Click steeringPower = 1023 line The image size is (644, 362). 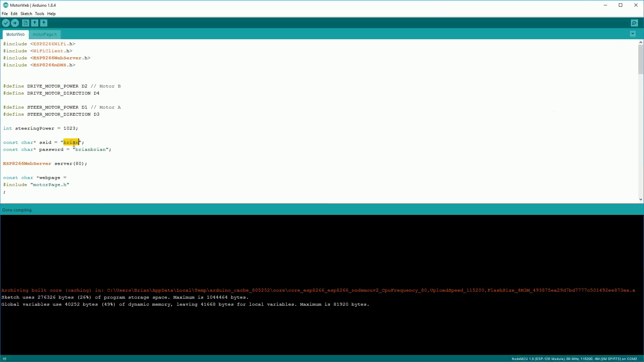point(41,128)
